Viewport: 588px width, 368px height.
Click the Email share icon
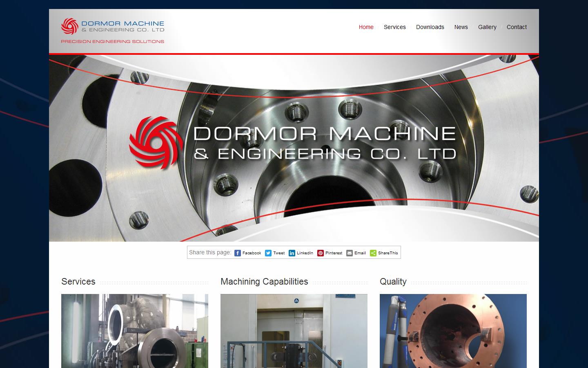[350, 253]
